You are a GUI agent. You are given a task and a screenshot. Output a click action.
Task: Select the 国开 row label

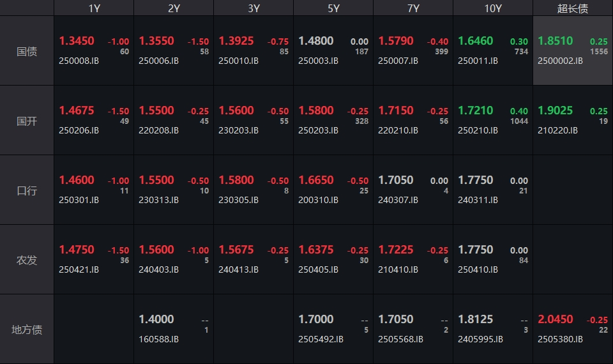pos(27,121)
